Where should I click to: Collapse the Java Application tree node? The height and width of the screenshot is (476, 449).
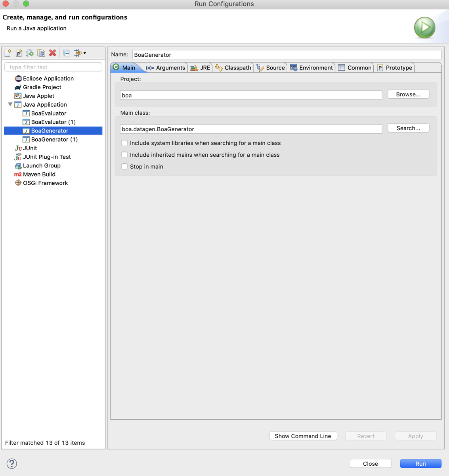pos(10,105)
